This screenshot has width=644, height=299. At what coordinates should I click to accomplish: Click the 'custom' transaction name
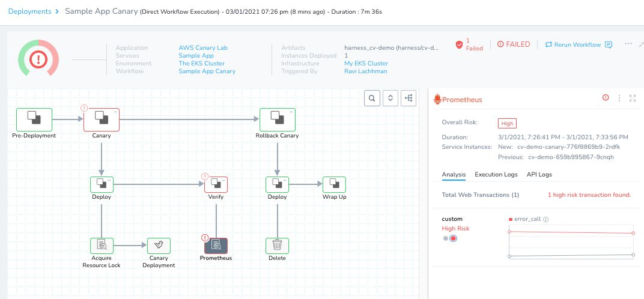click(x=452, y=219)
